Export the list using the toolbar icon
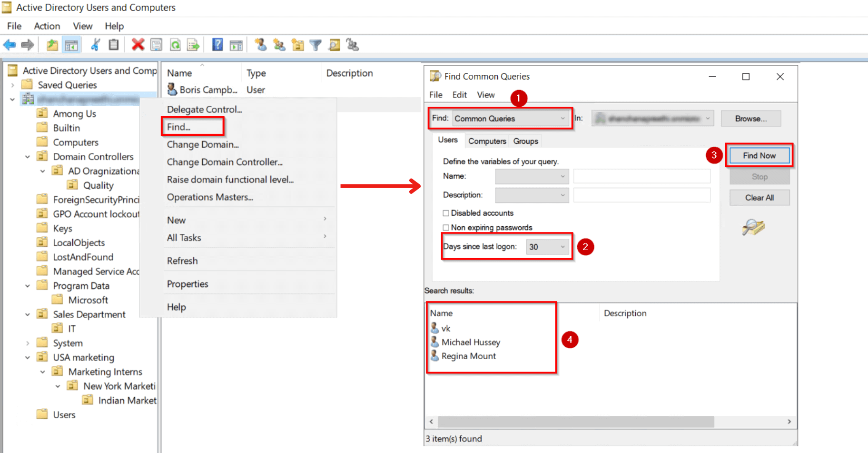 [x=193, y=44]
